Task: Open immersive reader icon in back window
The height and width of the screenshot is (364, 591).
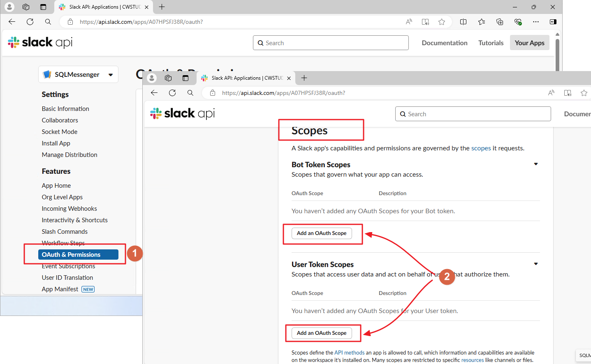Action: pos(425,22)
